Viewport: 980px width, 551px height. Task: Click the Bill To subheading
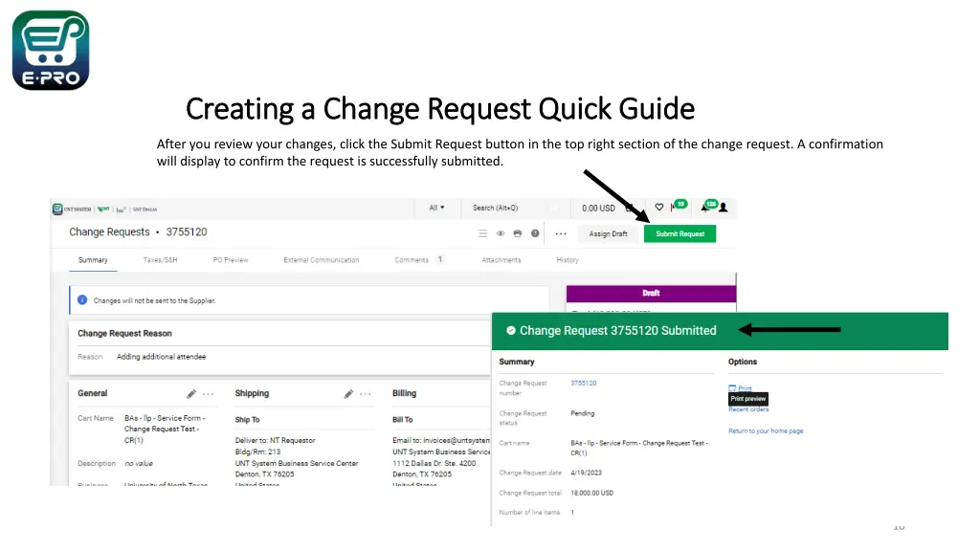point(403,420)
